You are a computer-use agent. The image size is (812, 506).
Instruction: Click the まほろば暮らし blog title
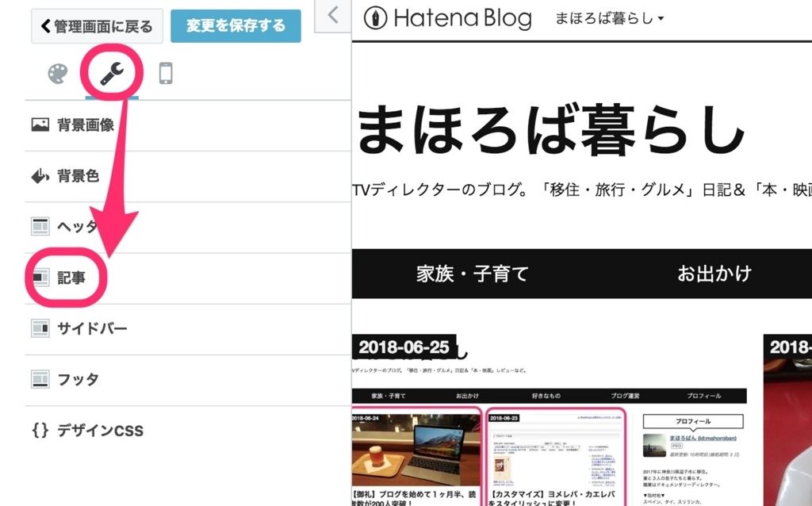pyautogui.click(x=551, y=131)
